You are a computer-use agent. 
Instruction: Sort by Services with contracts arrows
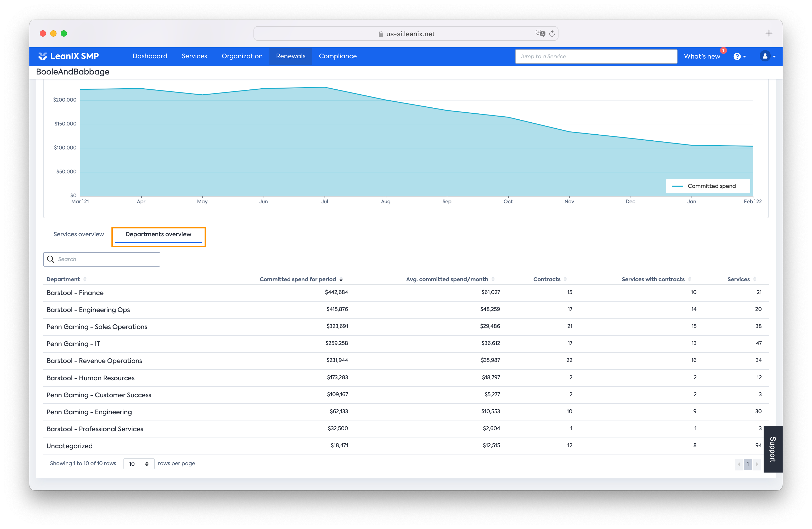point(690,279)
